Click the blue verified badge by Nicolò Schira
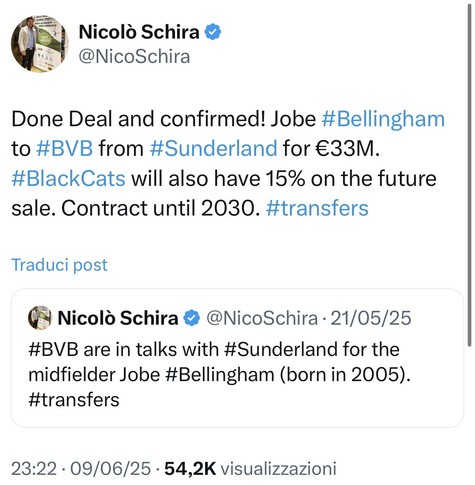Image resolution: width=475 pixels, height=485 pixels. [x=212, y=32]
